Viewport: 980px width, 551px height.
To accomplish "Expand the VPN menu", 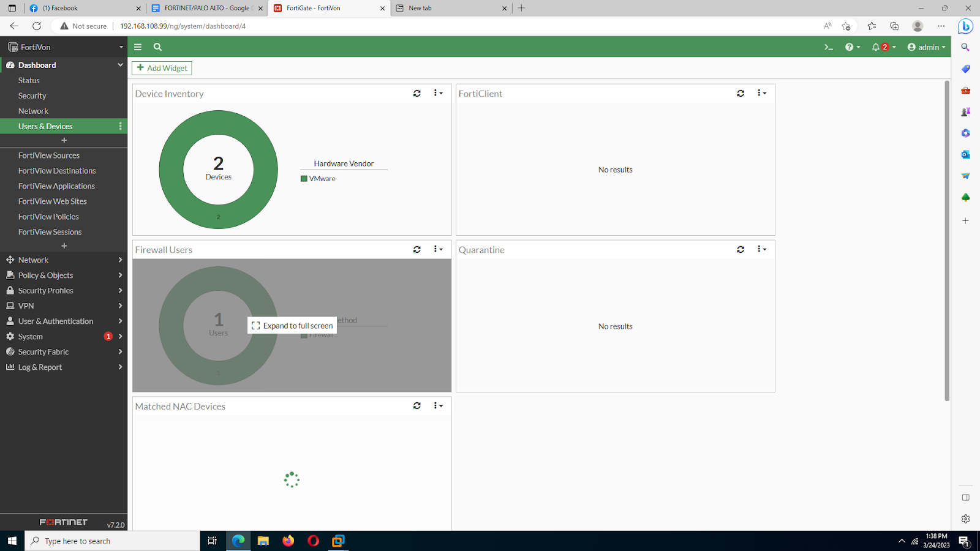I will pyautogui.click(x=64, y=305).
